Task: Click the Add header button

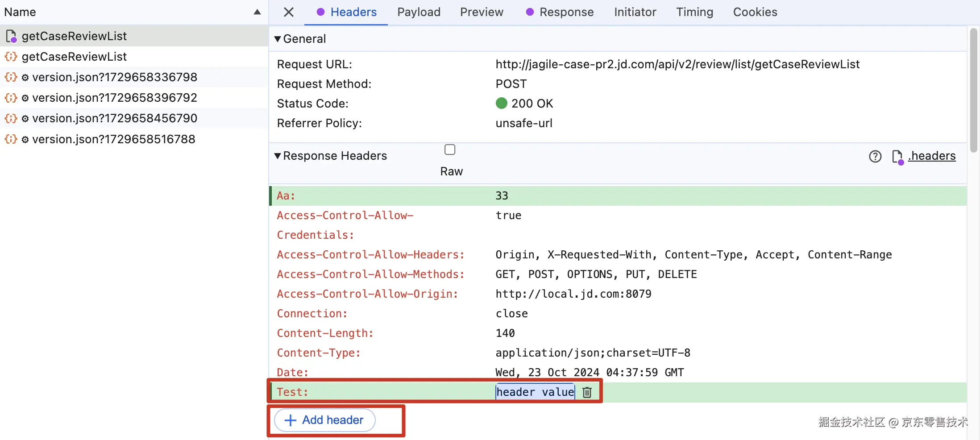Action: pos(325,420)
